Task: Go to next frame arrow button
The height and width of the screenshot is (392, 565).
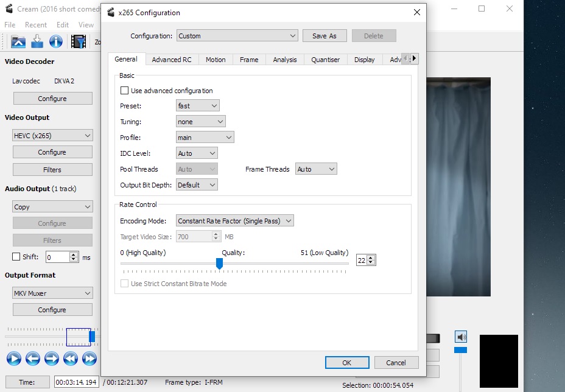Action: click(x=52, y=359)
